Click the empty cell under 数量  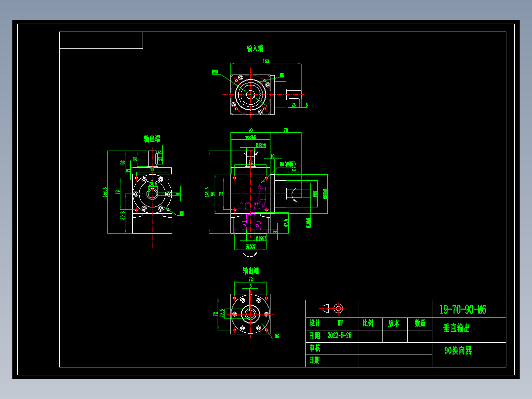(x=419, y=336)
